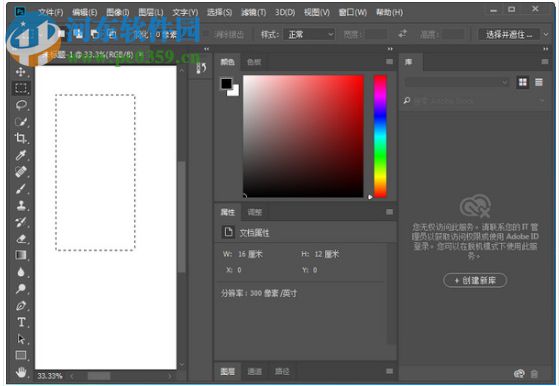Click the 创建新库 button
Image resolution: width=559 pixels, height=386 pixels.
click(475, 281)
